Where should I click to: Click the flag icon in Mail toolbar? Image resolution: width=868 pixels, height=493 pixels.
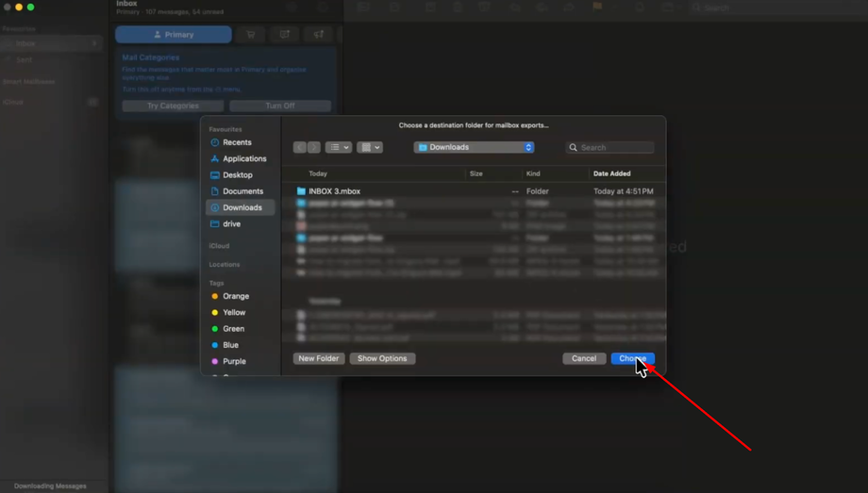pyautogui.click(x=597, y=8)
